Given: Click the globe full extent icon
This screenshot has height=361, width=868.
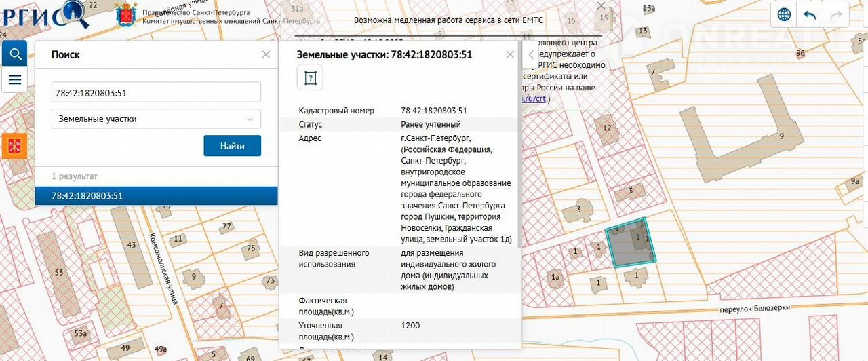Looking at the screenshot, I should click(785, 15).
